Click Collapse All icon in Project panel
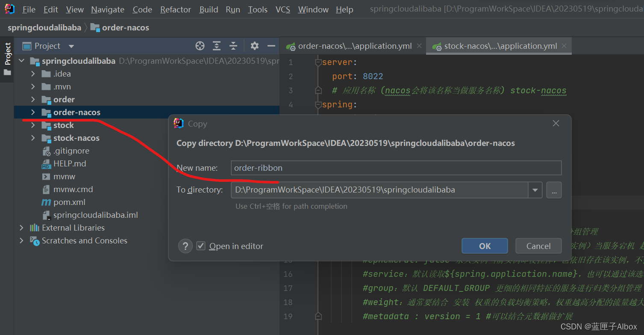 click(233, 46)
